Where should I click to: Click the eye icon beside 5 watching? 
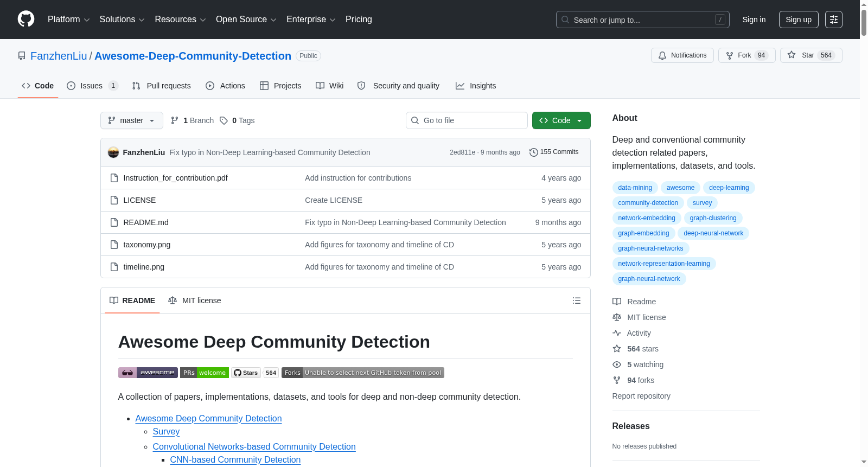point(617,364)
